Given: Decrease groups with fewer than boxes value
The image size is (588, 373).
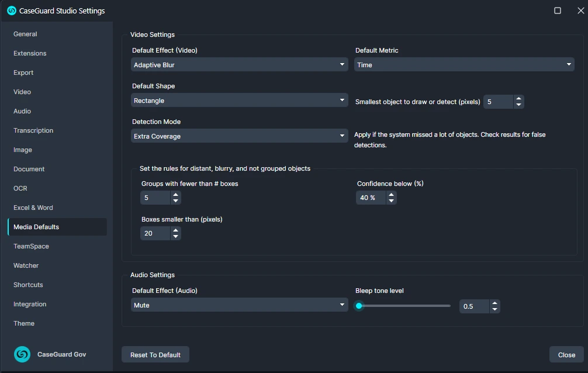Looking at the screenshot, I should coord(175,201).
